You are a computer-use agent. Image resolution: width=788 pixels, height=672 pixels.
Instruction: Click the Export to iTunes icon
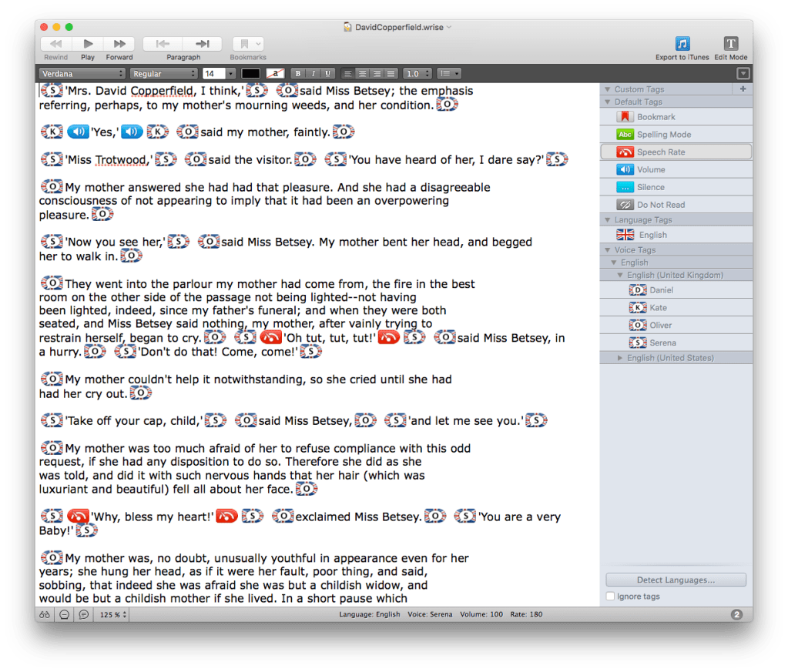pos(682,44)
